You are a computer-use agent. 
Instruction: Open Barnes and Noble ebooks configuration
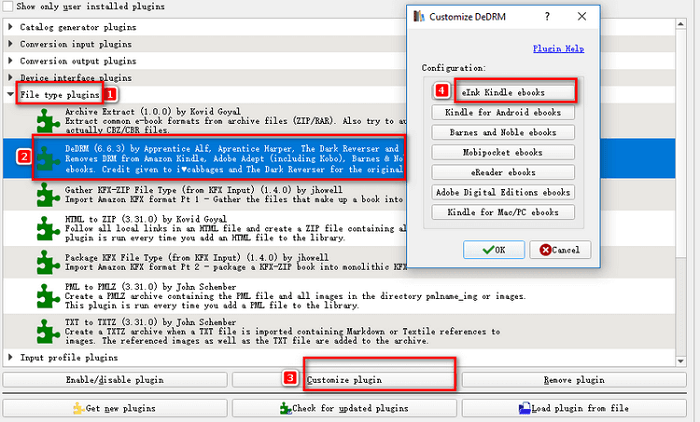click(503, 132)
